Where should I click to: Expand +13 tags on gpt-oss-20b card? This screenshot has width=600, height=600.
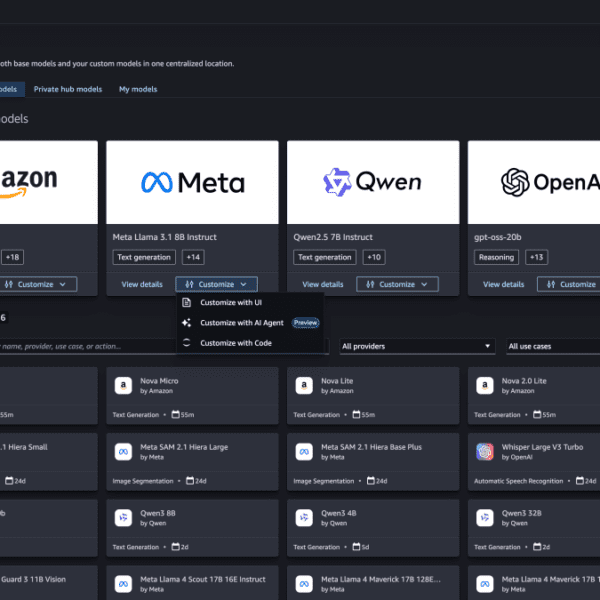click(x=536, y=257)
